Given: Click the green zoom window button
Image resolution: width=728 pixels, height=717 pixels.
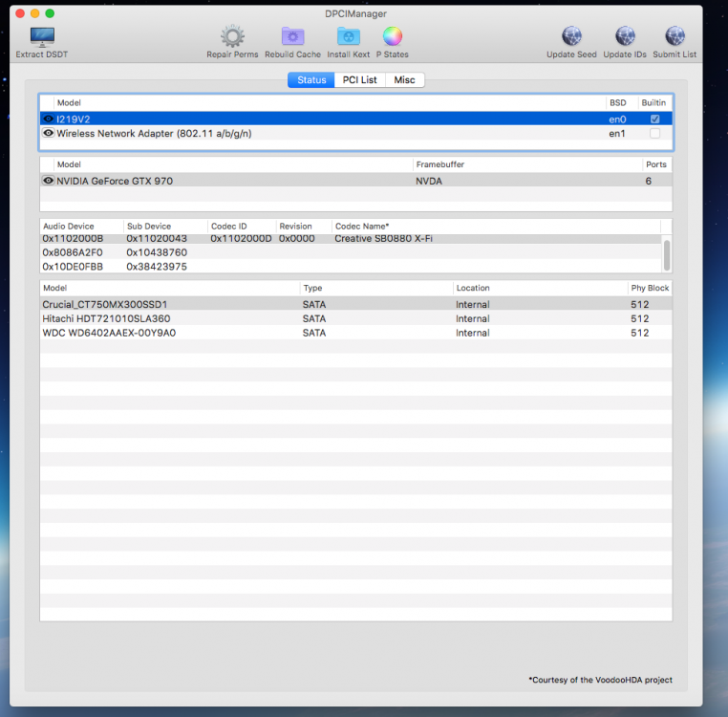Looking at the screenshot, I should tap(50, 13).
